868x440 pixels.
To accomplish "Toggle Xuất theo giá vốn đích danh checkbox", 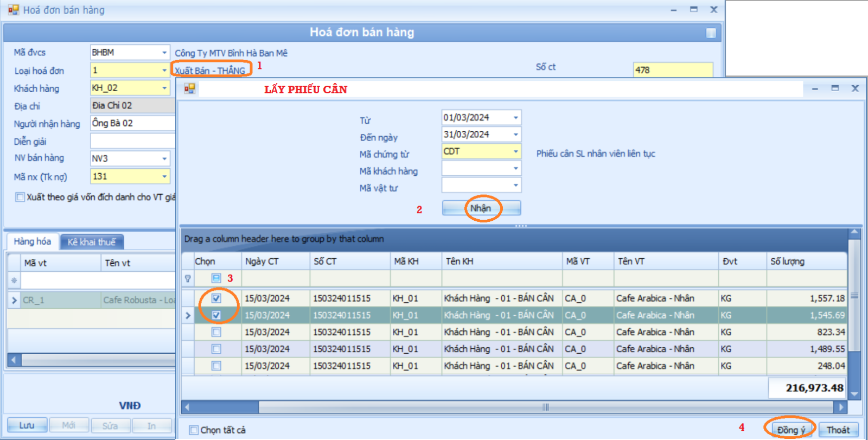I will [x=20, y=197].
